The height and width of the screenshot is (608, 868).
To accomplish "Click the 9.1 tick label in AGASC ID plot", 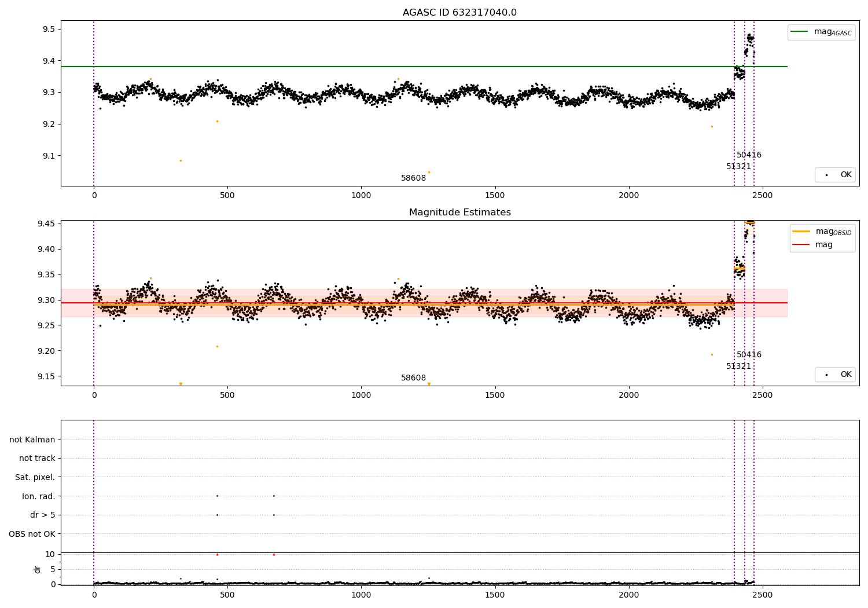I will coord(49,156).
